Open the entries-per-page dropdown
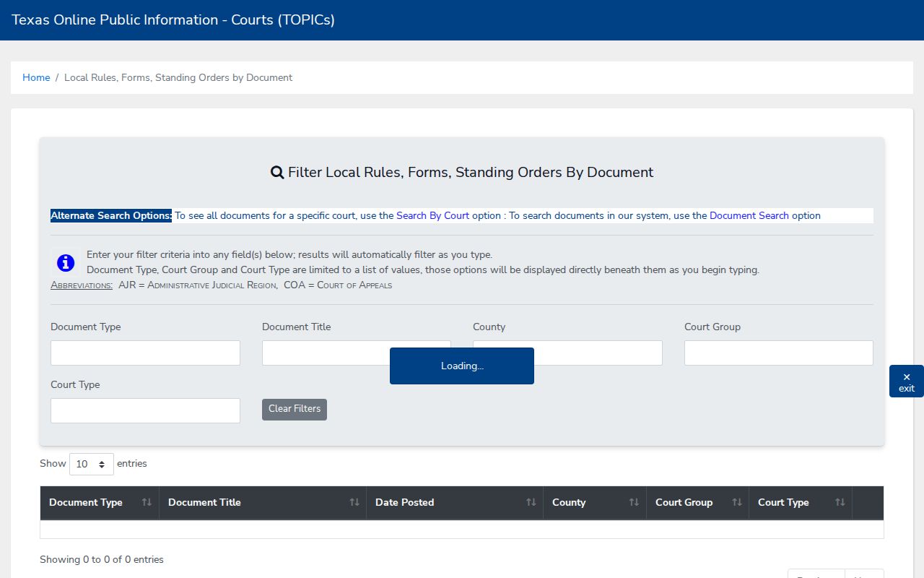The width and height of the screenshot is (924, 578). [92, 464]
